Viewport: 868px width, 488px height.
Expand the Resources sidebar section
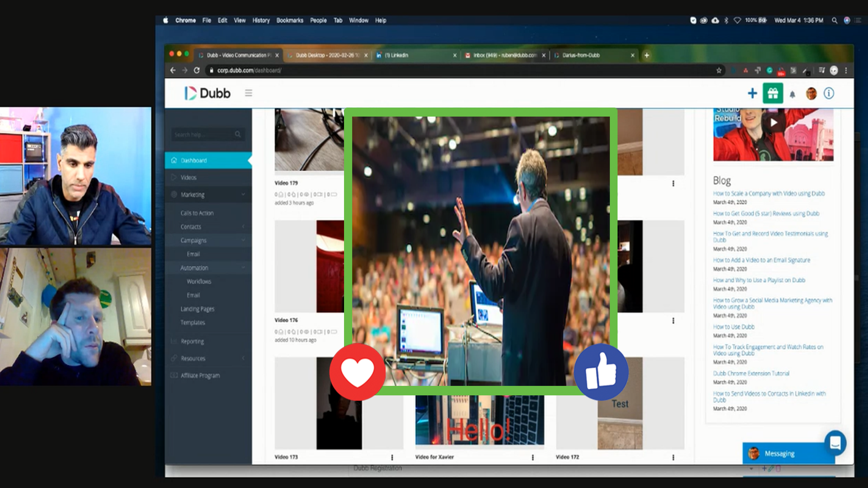point(208,358)
